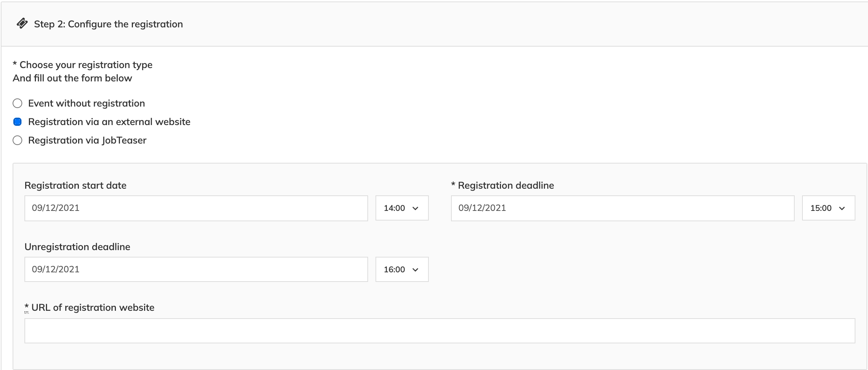This screenshot has width=868, height=370.
Task: Select the Registration via JobTeaser radio
Action: pyautogui.click(x=17, y=140)
